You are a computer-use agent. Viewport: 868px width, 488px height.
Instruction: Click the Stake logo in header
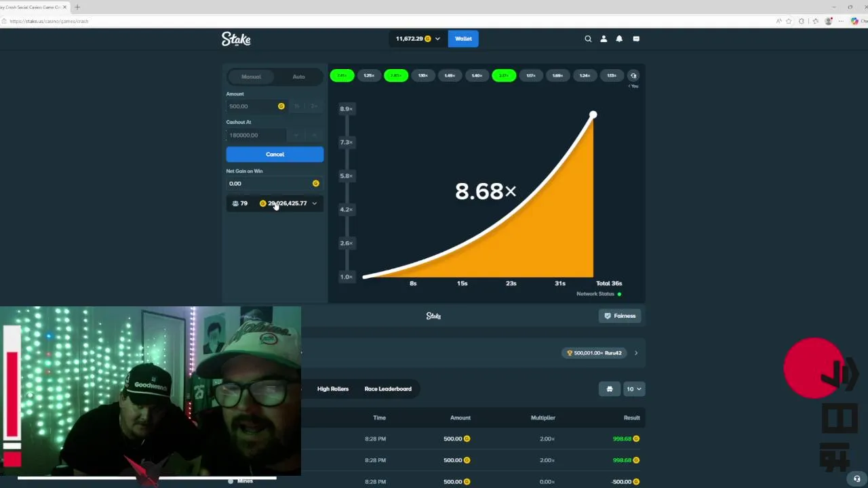pyautogui.click(x=236, y=39)
